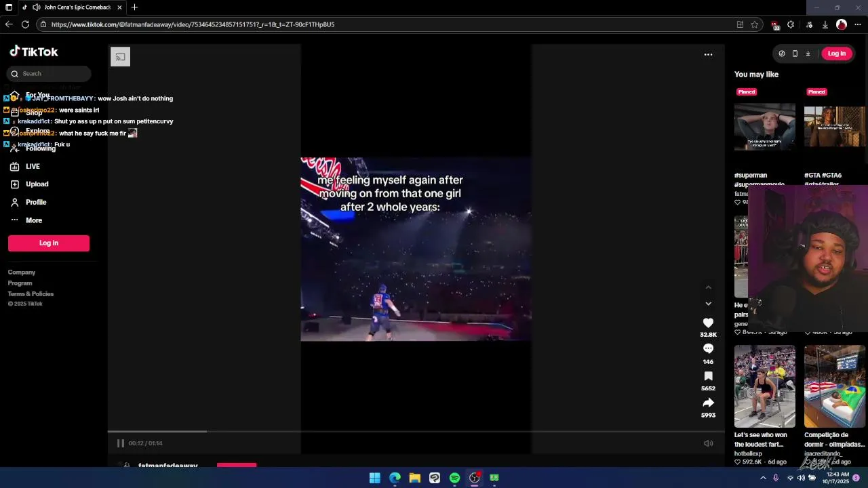Open comments via speech bubble icon

tap(708, 348)
